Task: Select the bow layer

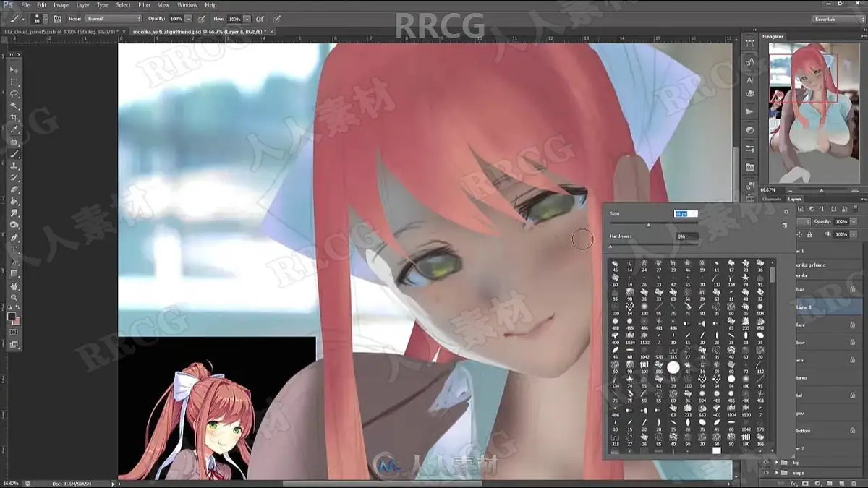Action: (x=829, y=343)
